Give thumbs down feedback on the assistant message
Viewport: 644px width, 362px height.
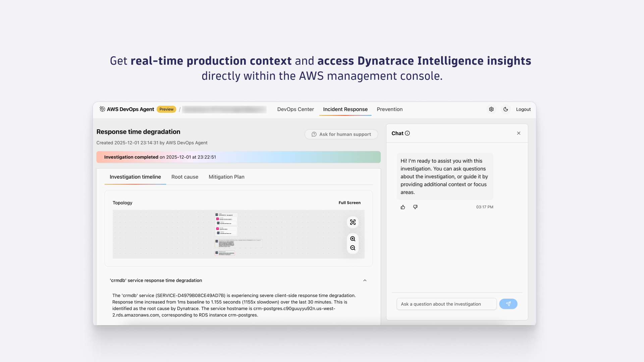tap(415, 207)
